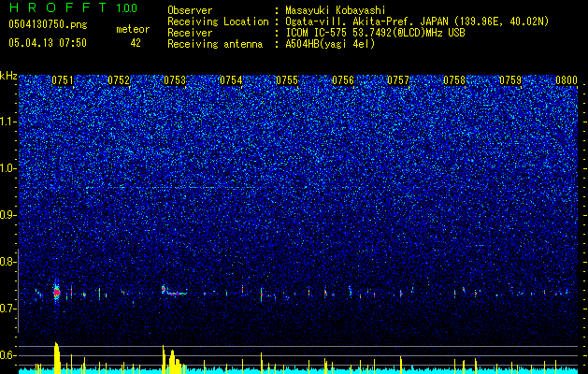Click the 0756 time marker

tap(343, 80)
